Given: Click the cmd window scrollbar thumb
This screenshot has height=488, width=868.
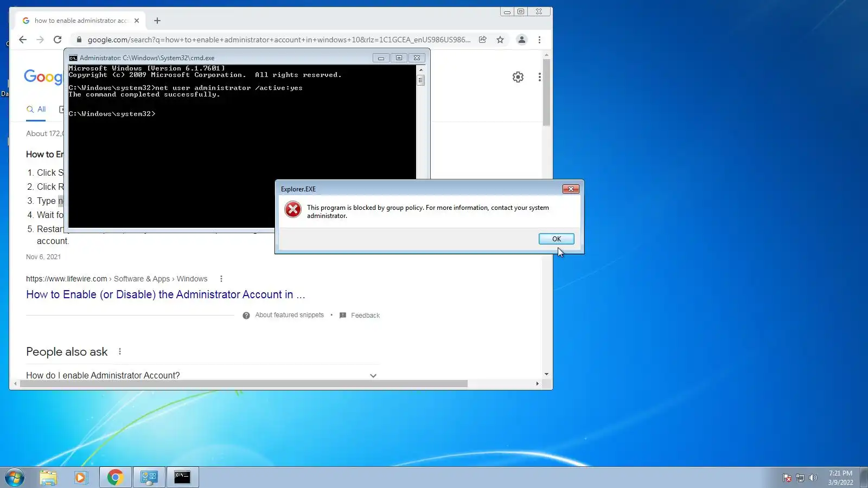Looking at the screenshot, I should (x=420, y=80).
